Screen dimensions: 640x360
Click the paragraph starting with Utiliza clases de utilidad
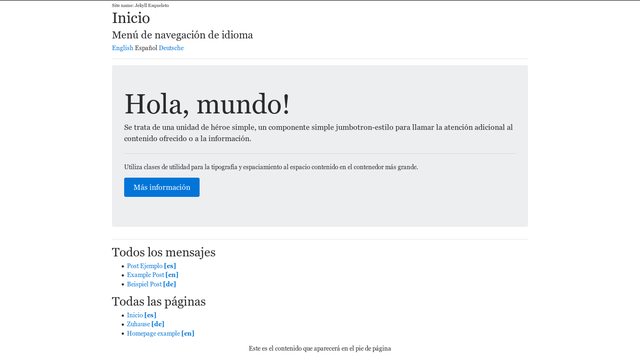click(271, 167)
